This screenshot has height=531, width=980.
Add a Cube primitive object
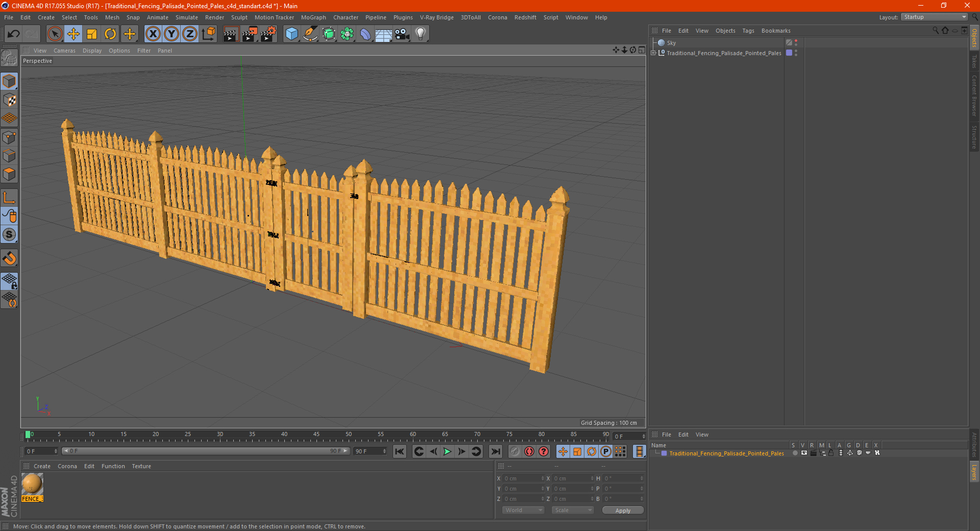point(291,34)
